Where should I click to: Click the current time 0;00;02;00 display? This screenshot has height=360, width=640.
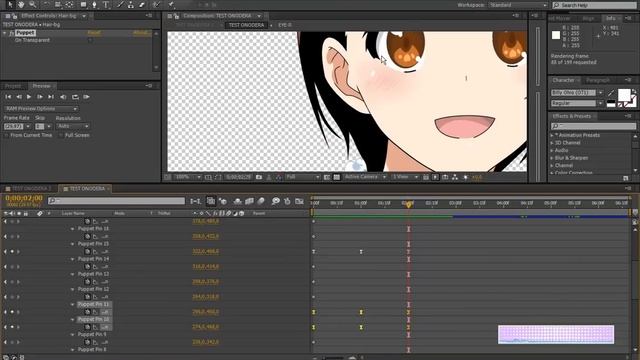(x=24, y=198)
